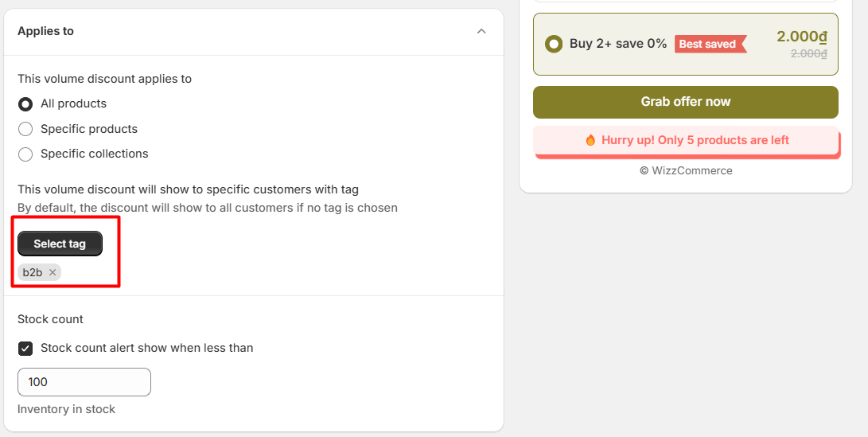Remove the b2b tag with its x icon
Screen dimensions: 868x437
(x=53, y=272)
